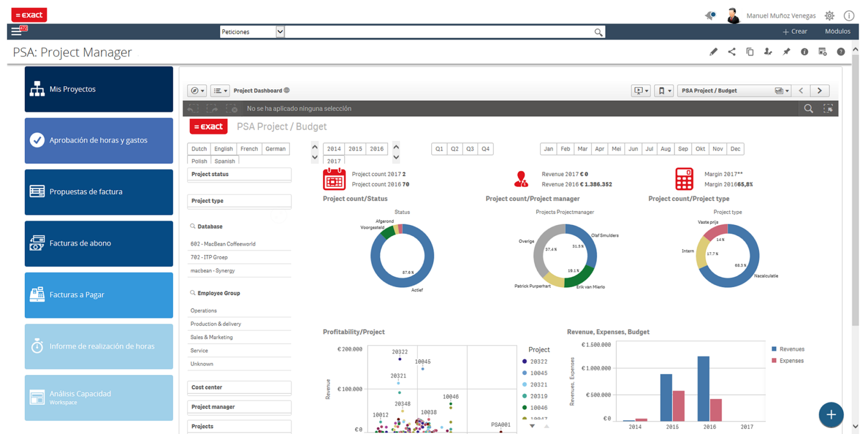Select quarter Q3 filter

coord(470,149)
